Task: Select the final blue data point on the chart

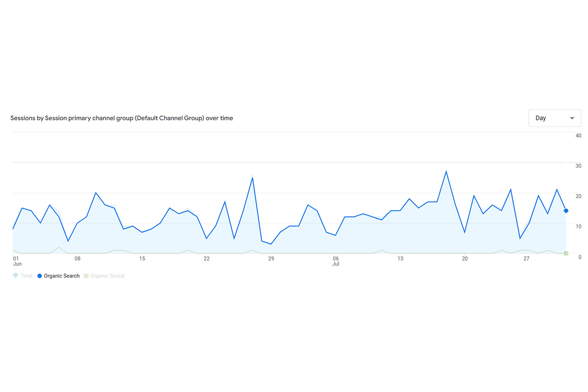Action: click(566, 211)
